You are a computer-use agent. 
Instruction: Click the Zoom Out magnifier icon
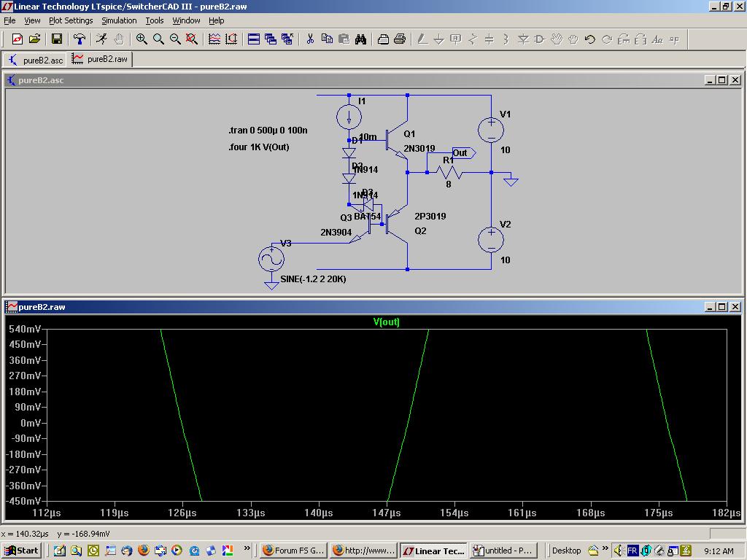click(175, 39)
